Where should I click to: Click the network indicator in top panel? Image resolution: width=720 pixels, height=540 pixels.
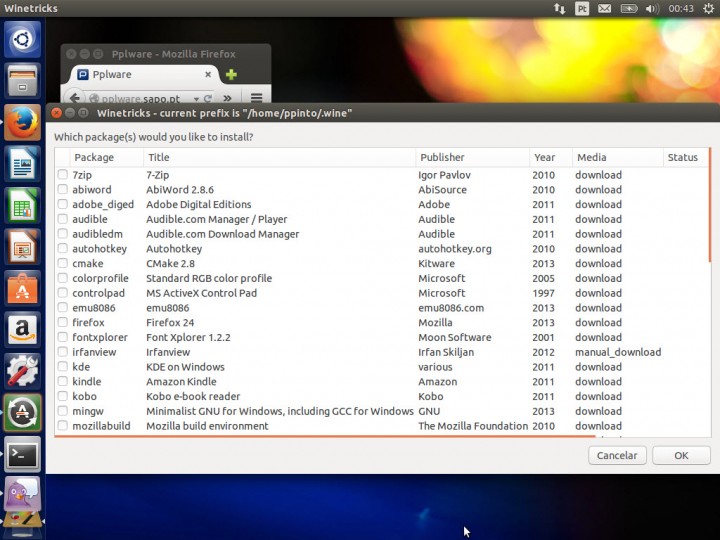559,8
